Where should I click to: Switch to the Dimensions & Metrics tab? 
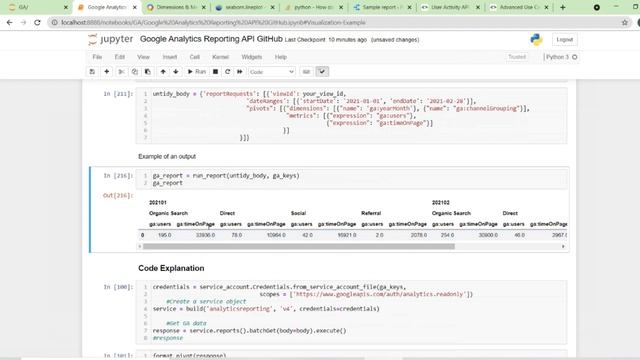point(176,7)
